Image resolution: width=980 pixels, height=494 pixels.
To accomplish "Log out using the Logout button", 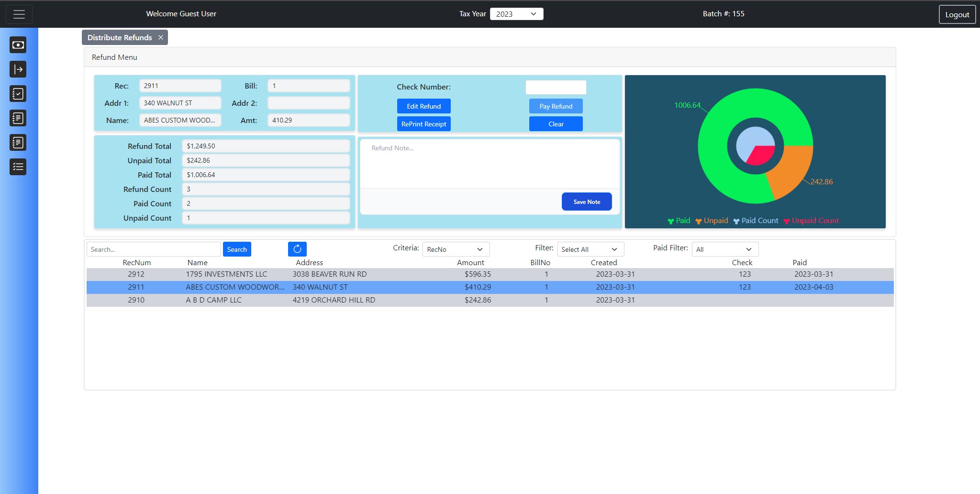I will click(x=957, y=14).
